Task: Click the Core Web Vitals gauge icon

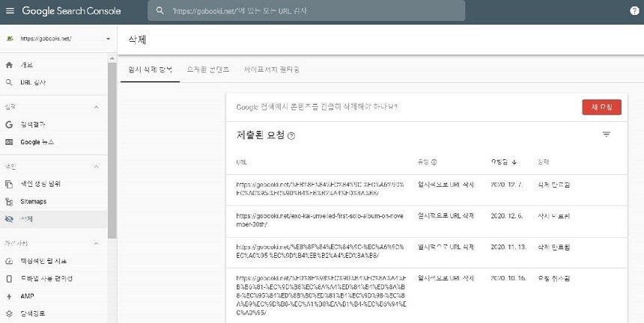Action: [9, 261]
